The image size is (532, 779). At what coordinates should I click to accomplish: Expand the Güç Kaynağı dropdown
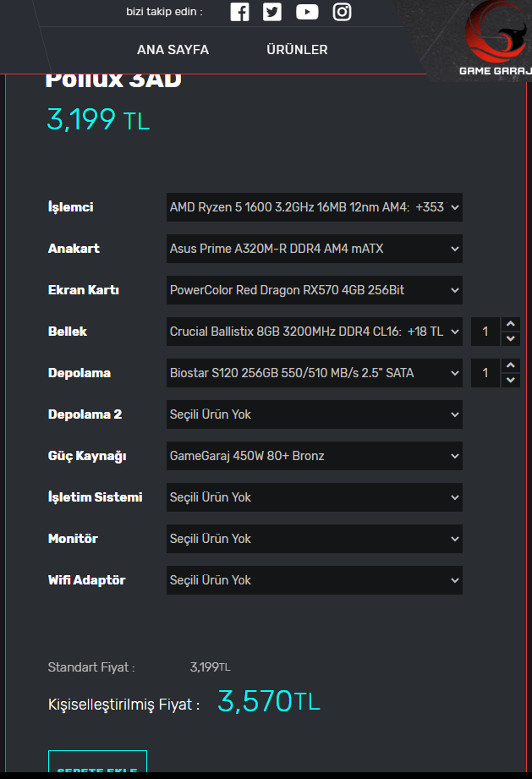(314, 456)
